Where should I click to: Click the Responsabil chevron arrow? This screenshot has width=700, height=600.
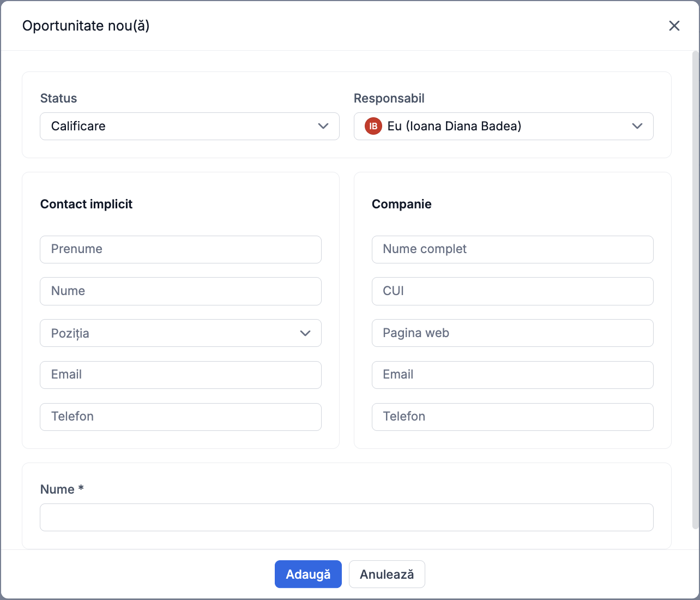[x=637, y=126]
